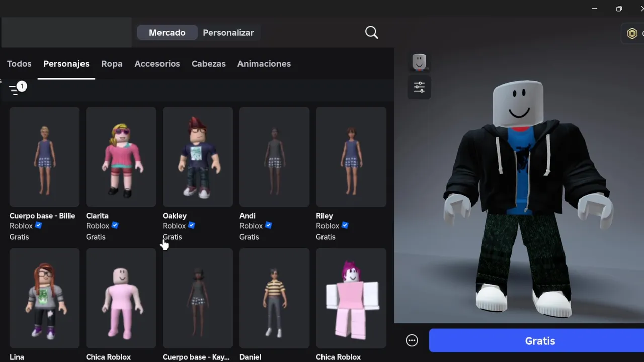Click Gratis price under Riley
Viewport: 644px width, 362px height.
[x=326, y=237]
